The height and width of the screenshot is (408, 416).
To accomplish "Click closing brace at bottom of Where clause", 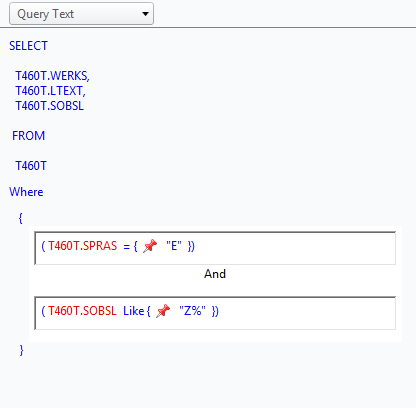I will (x=21, y=350).
